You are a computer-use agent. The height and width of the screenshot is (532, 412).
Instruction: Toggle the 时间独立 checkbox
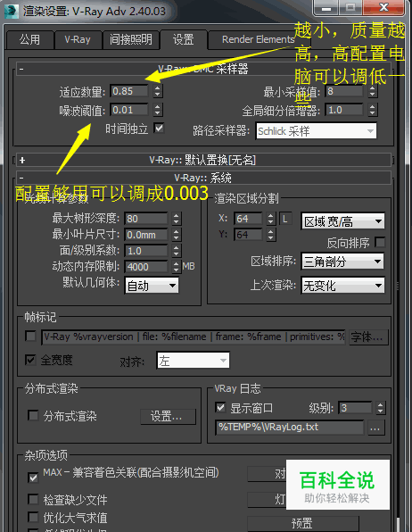159,129
